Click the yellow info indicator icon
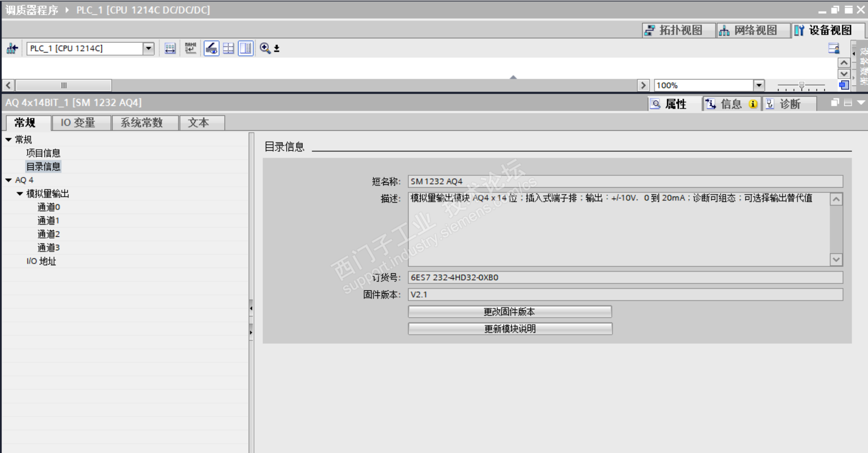Image resolution: width=868 pixels, height=453 pixels. pyautogui.click(x=753, y=104)
